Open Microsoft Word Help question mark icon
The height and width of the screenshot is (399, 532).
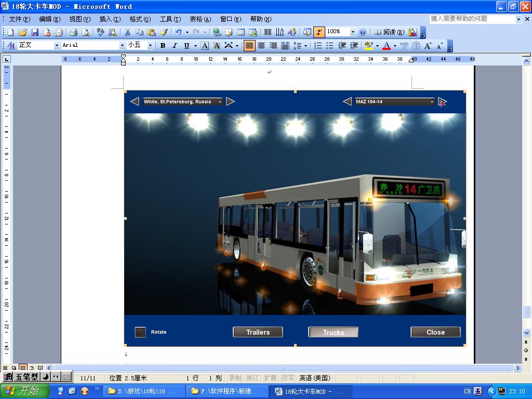[x=363, y=32]
